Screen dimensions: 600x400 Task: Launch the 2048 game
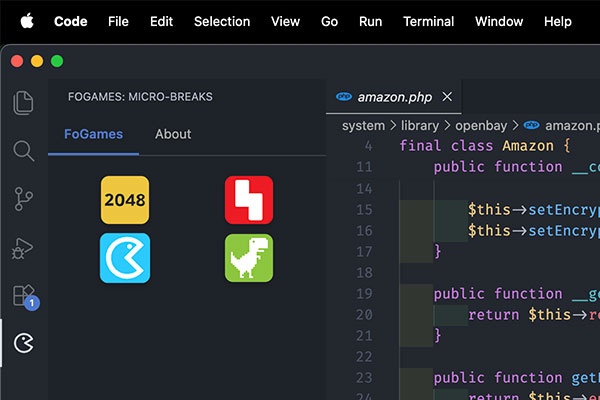click(125, 200)
